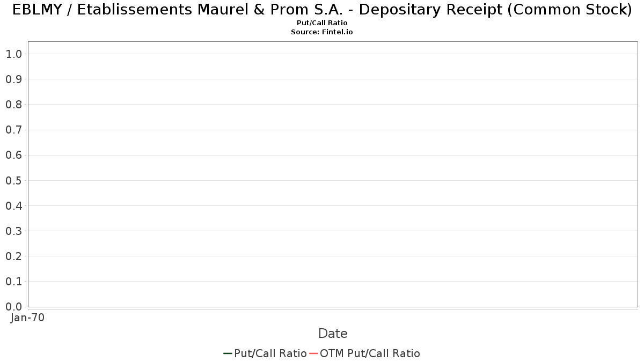The width and height of the screenshot is (644, 362).
Task: Select the 0.5 y-axis tick label
Action: coord(13,181)
